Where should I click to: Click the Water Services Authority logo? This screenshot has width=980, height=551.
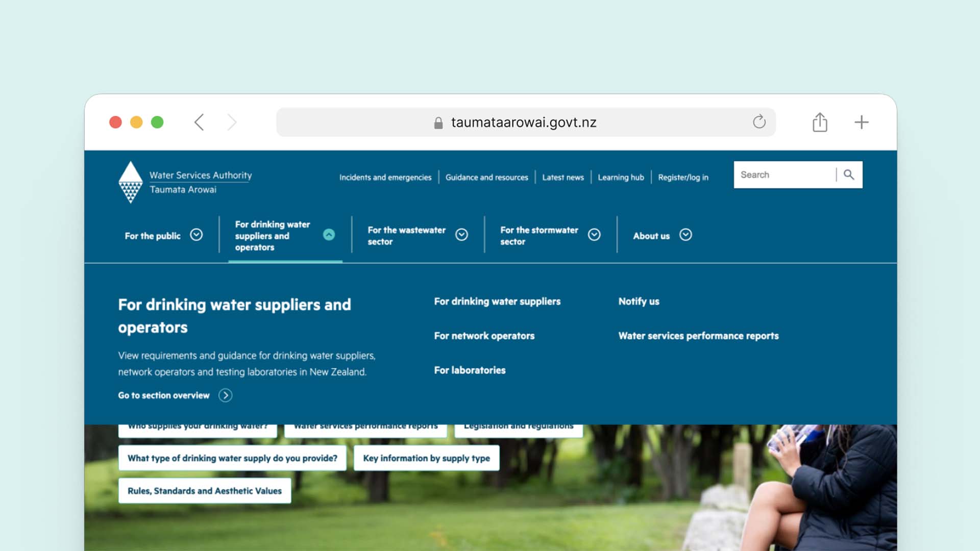click(x=131, y=182)
